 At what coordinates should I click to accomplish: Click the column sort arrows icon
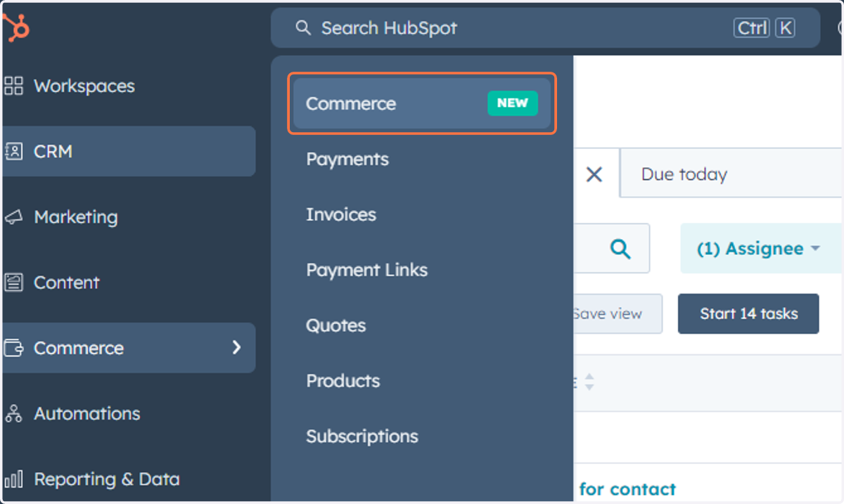click(589, 382)
